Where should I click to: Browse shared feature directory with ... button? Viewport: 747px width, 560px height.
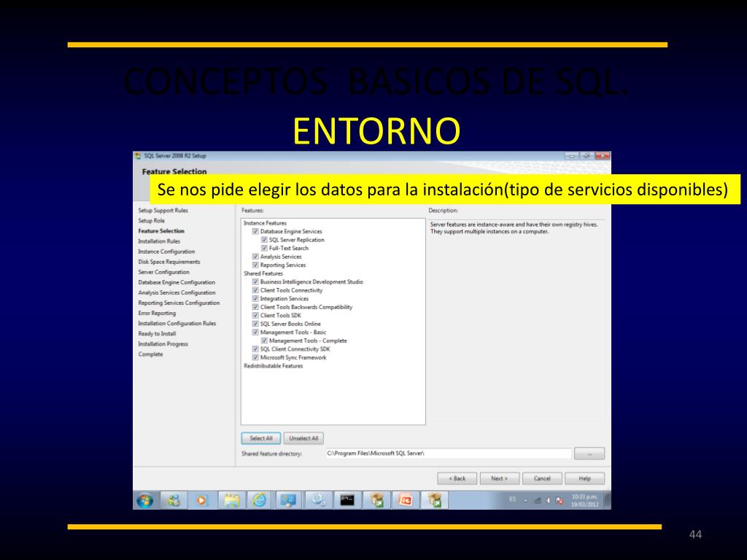(589, 454)
